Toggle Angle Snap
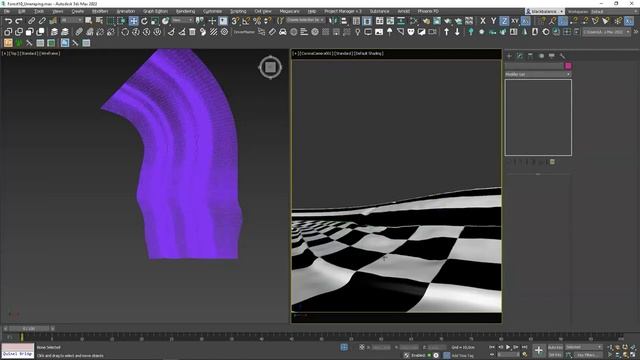The image size is (640, 360). [246, 21]
